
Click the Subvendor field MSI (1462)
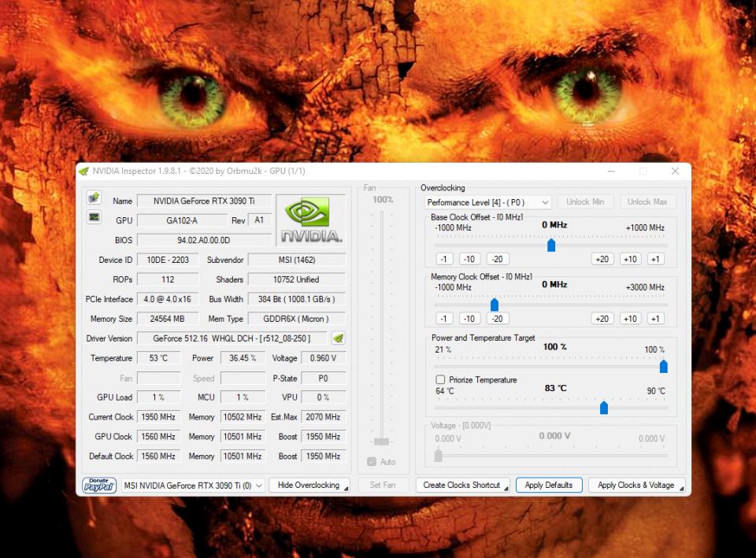(x=297, y=260)
